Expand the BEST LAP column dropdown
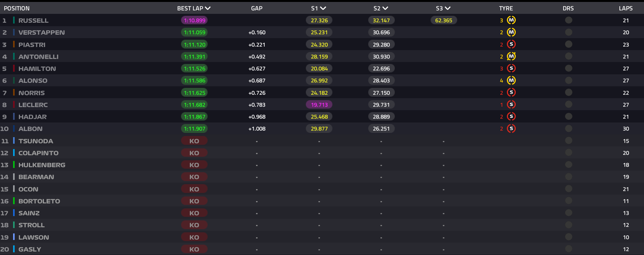The height and width of the screenshot is (255, 644). 208,8
